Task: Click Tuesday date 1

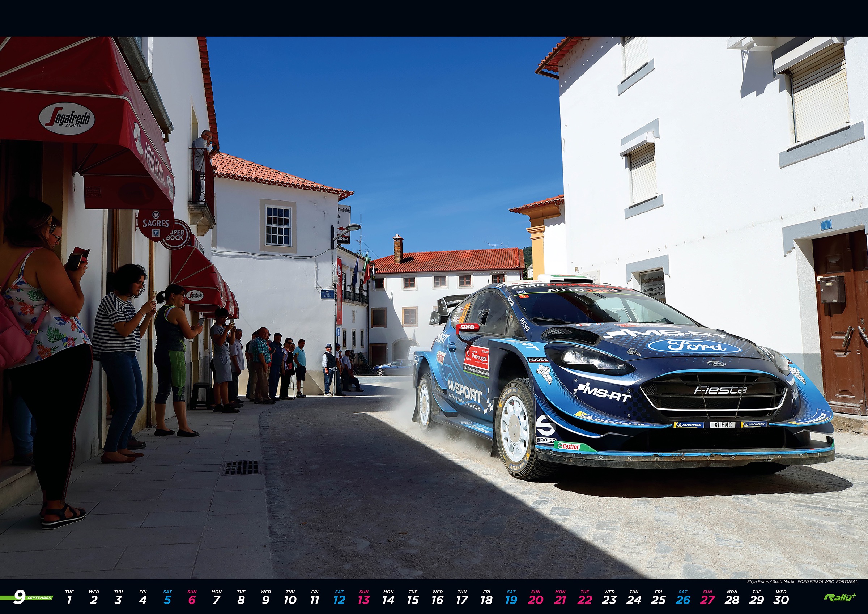Action: pos(69,600)
